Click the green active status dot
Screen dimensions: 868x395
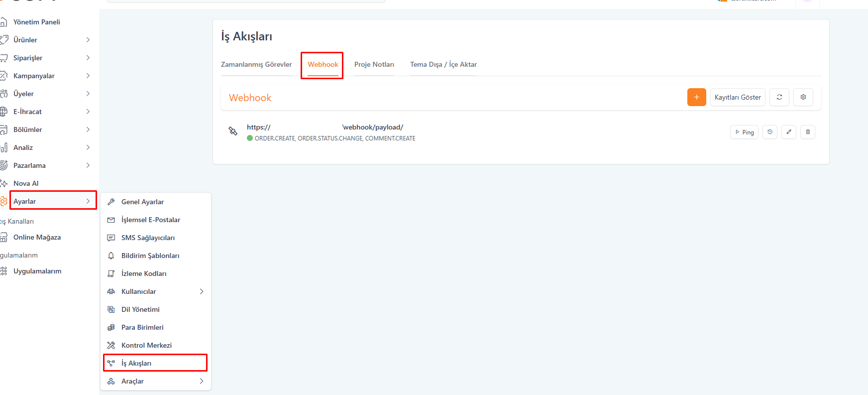[250, 138]
